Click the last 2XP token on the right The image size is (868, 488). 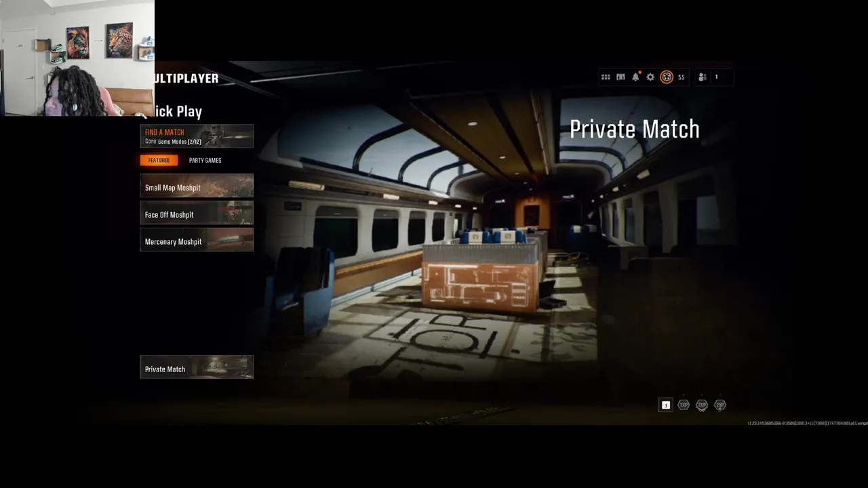720,405
